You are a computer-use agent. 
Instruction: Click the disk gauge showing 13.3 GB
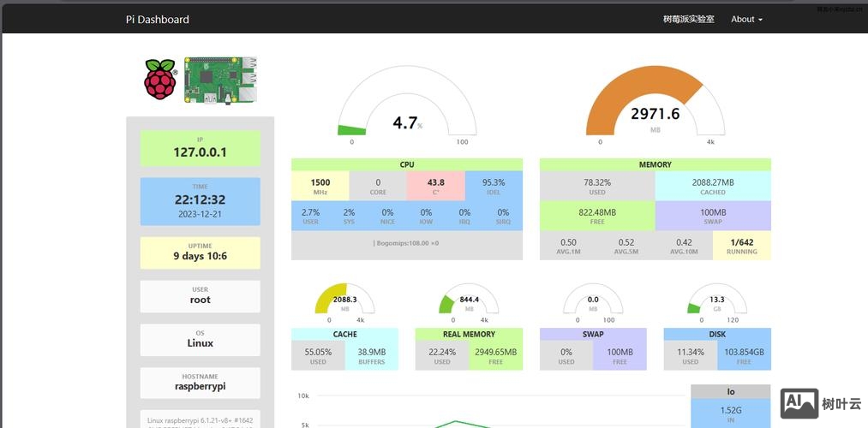tap(717, 301)
